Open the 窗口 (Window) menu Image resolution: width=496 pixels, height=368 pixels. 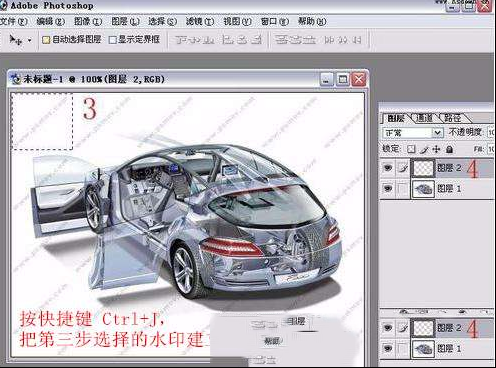tap(275, 22)
